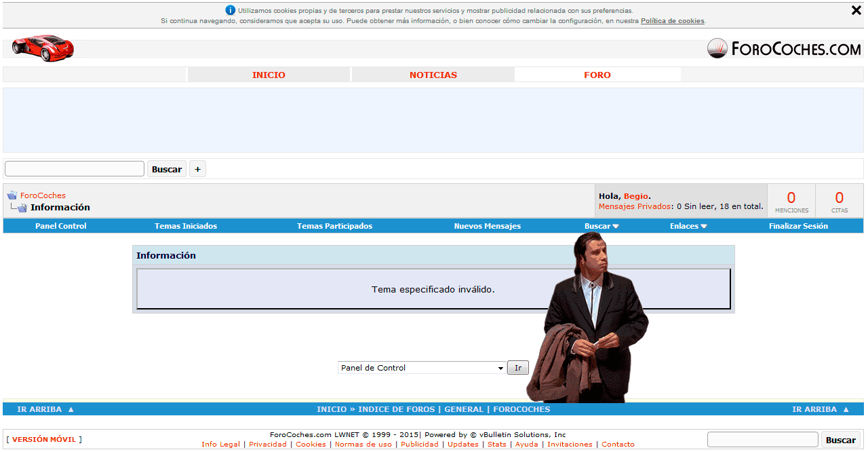Go to the FORO tab

tap(597, 75)
